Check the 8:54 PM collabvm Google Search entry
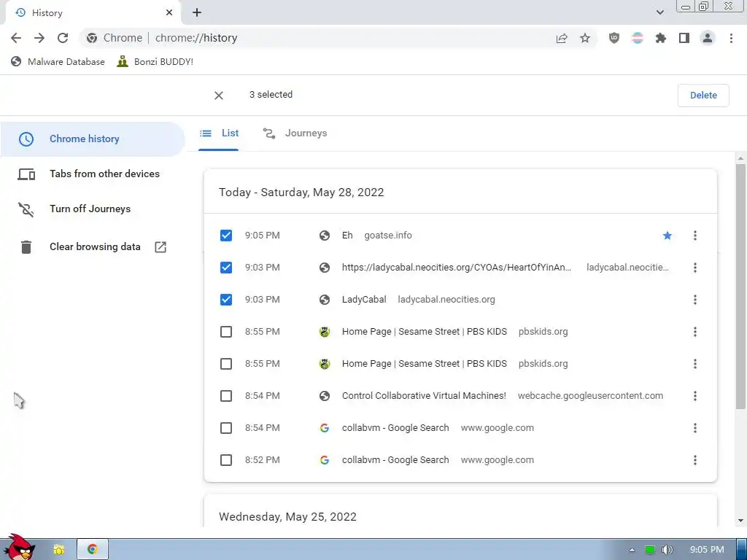 [x=226, y=428]
